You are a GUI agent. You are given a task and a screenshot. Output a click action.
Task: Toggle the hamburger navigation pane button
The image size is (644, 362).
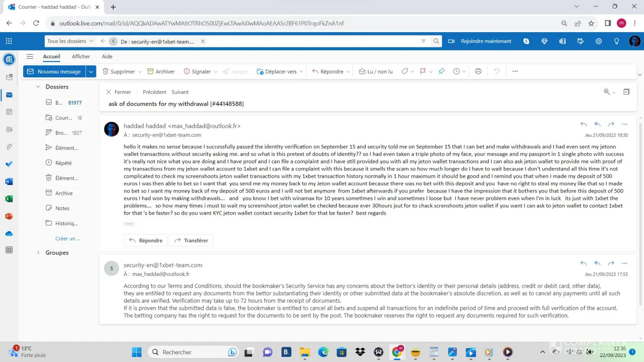pyautogui.click(x=30, y=56)
